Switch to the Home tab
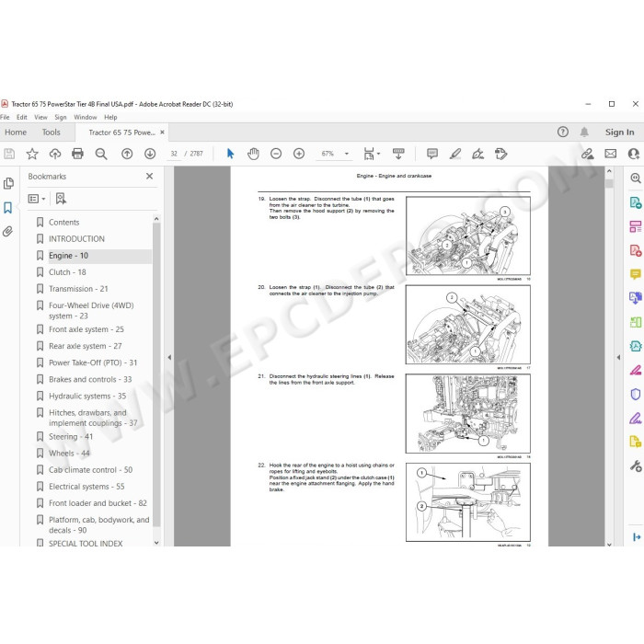Screen dimensions: 644x644 pos(16,132)
